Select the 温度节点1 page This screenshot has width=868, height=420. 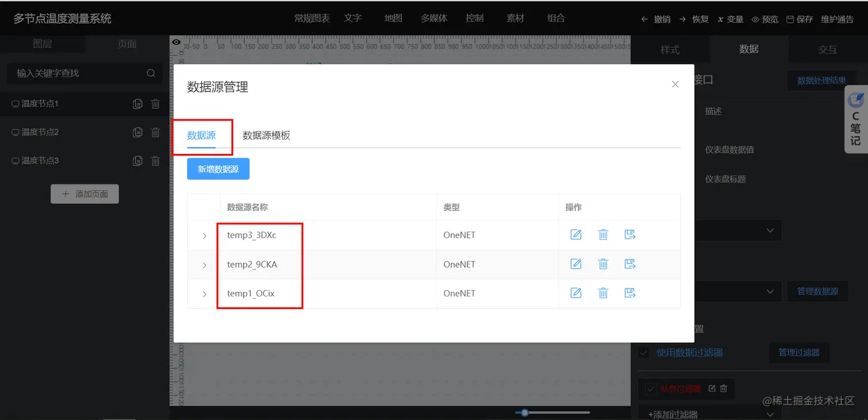tap(85, 104)
